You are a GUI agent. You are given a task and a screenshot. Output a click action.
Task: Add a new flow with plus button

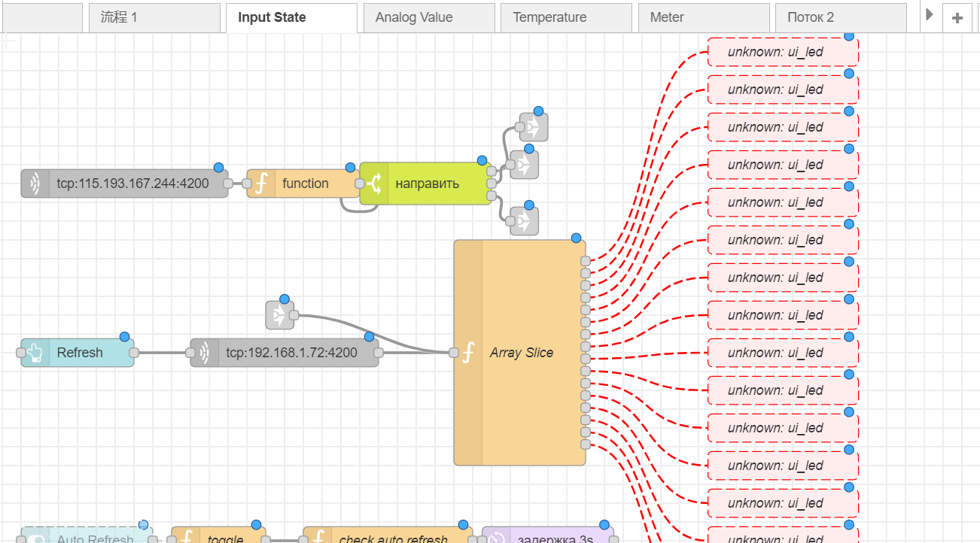coord(957,18)
